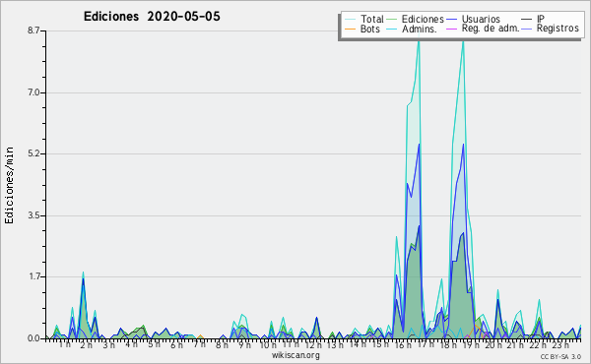Click the '2 h' x-axis label
The width and height of the screenshot is (591, 364).
[x=87, y=344]
